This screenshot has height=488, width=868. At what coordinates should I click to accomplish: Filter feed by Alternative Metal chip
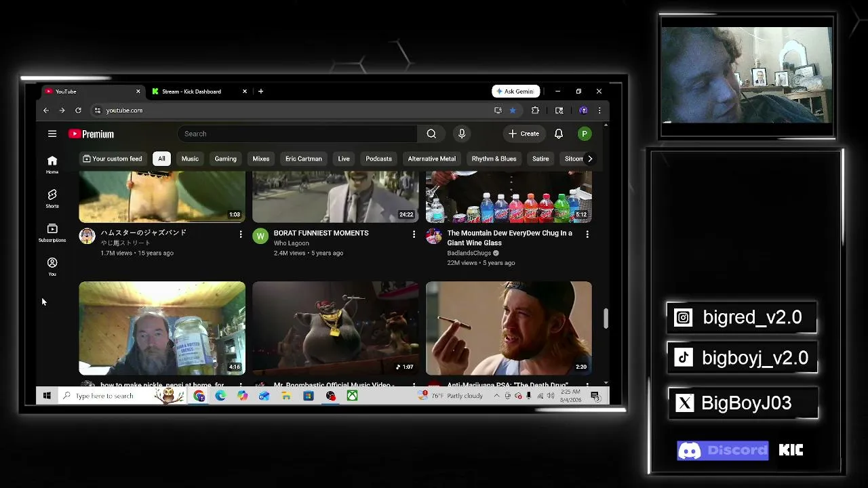pos(432,159)
